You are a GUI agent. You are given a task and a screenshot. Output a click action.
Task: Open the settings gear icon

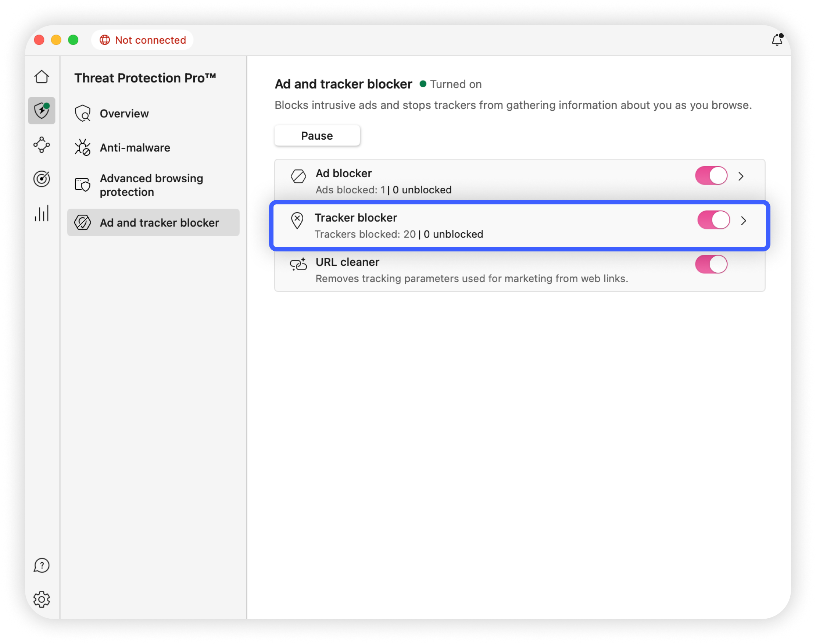(x=42, y=599)
